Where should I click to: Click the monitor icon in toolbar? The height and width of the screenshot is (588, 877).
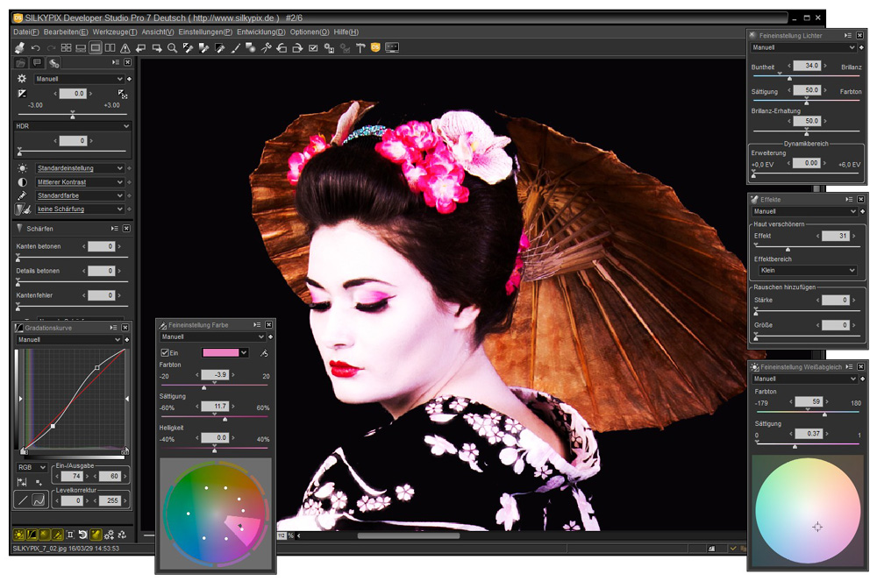391,47
